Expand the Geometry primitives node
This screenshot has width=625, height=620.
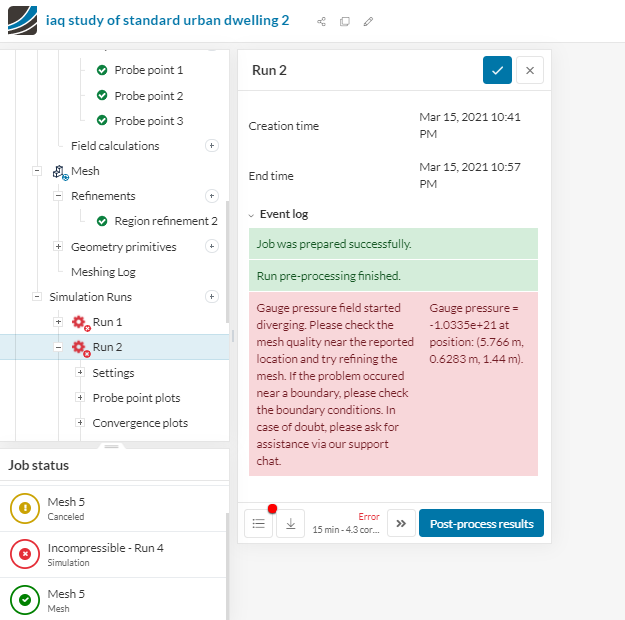click(x=58, y=247)
